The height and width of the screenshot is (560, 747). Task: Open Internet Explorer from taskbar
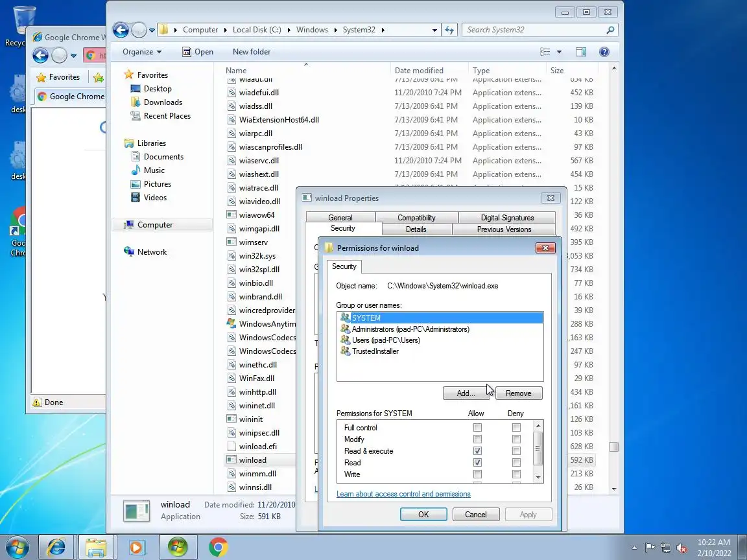tap(56, 547)
